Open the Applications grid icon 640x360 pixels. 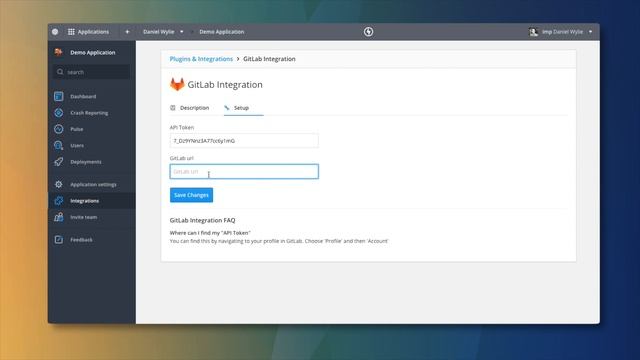click(71, 32)
